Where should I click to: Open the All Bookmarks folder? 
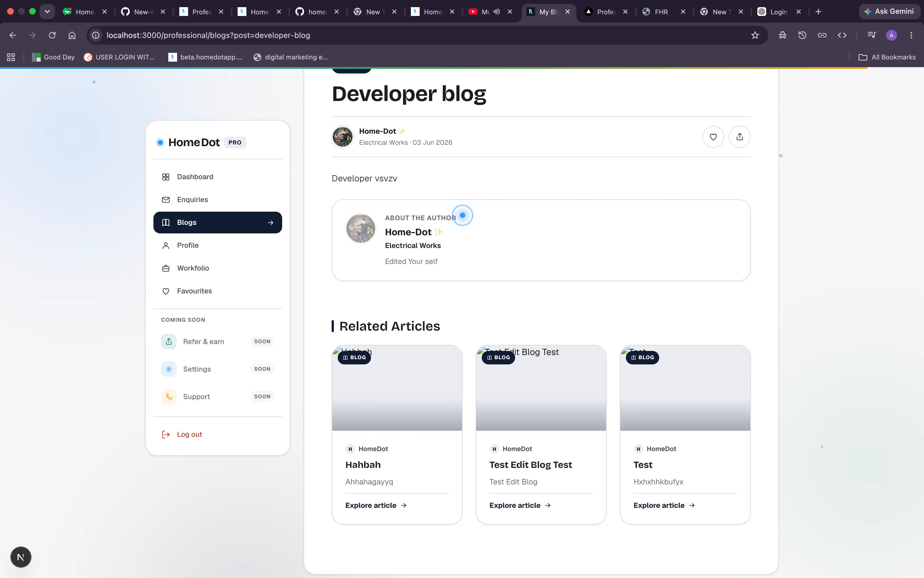(887, 57)
